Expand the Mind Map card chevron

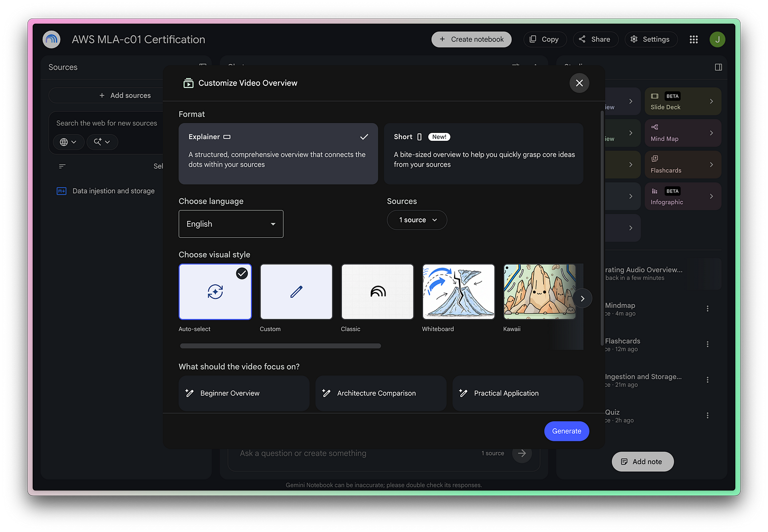711,133
